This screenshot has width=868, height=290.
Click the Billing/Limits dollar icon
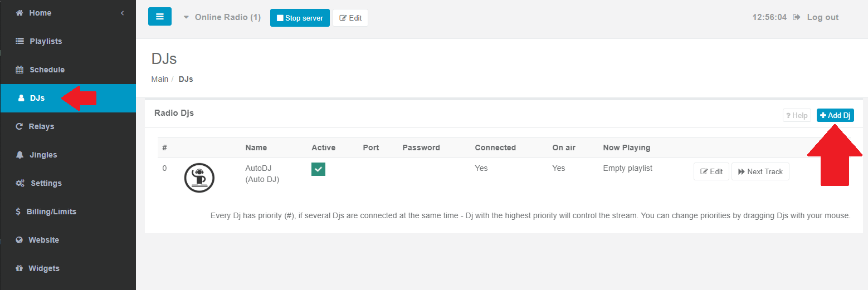[19, 212]
